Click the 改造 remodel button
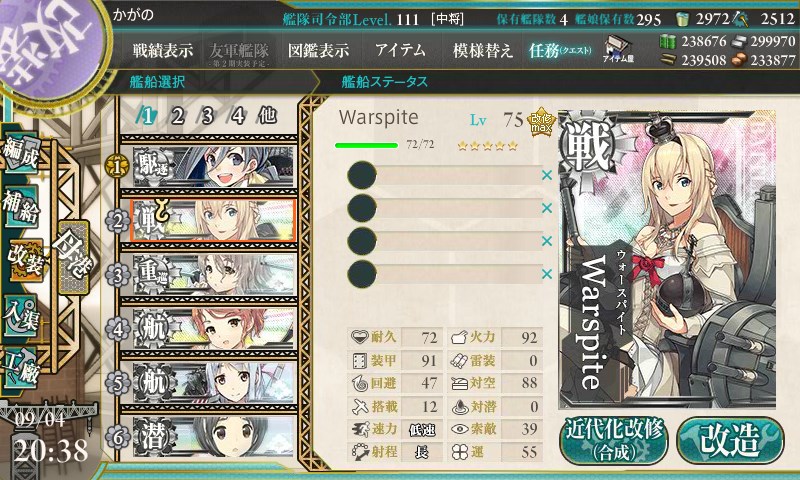Viewport: 800px width, 480px height. pos(730,441)
